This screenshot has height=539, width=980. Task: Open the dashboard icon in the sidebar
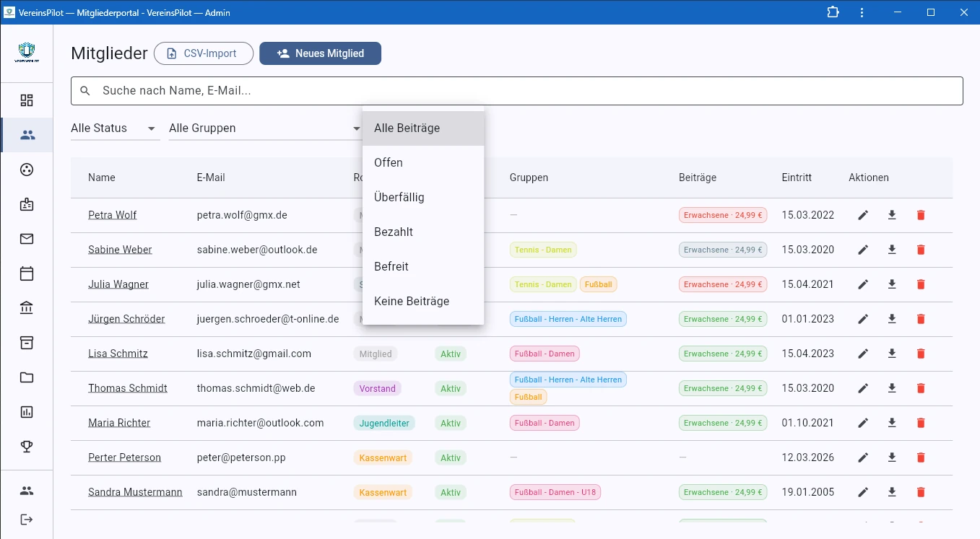pyautogui.click(x=27, y=100)
